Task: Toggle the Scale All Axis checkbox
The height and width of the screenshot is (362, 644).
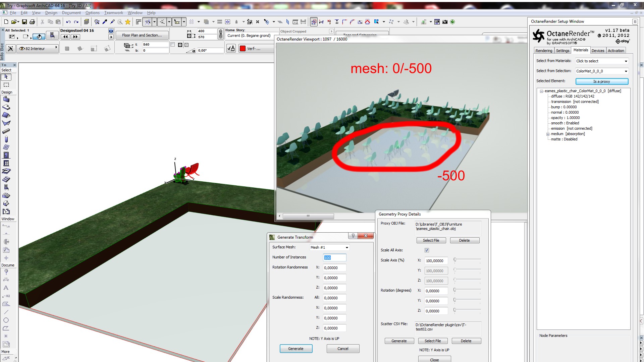Action: point(427,250)
